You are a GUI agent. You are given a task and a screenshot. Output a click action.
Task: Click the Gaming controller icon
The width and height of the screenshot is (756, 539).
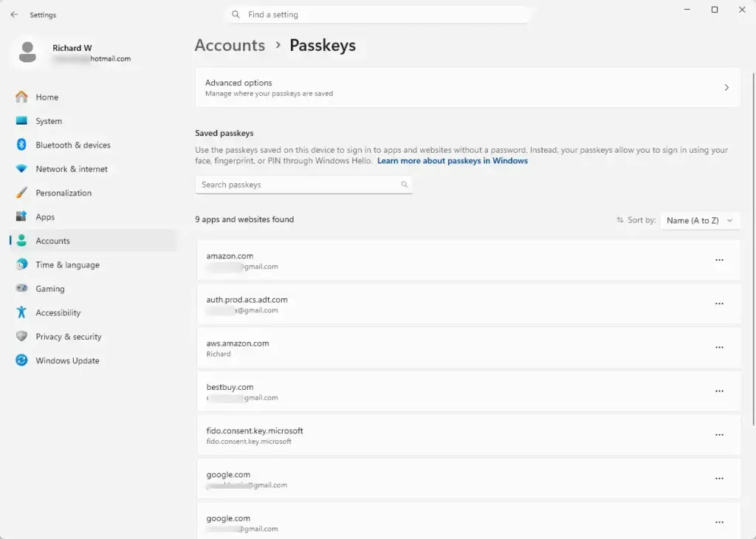pos(21,288)
